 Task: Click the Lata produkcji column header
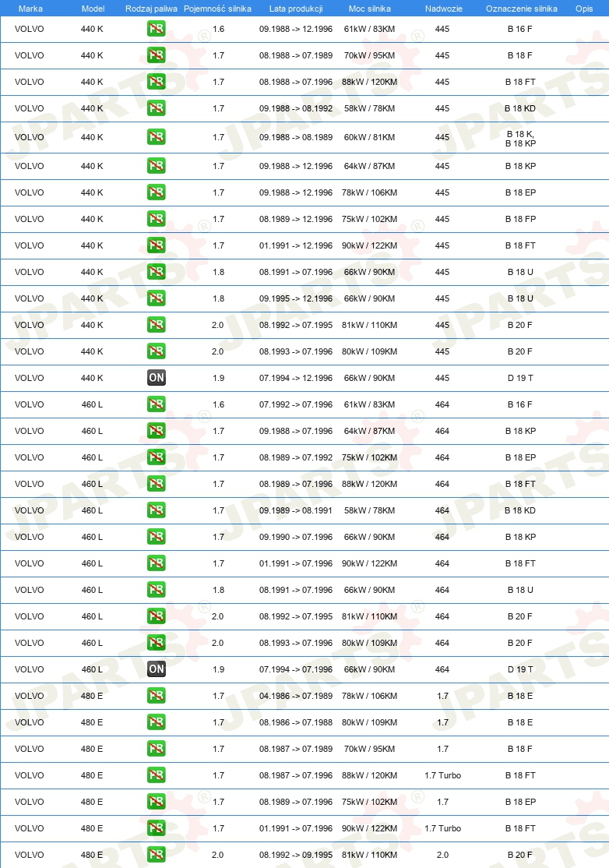click(x=296, y=9)
